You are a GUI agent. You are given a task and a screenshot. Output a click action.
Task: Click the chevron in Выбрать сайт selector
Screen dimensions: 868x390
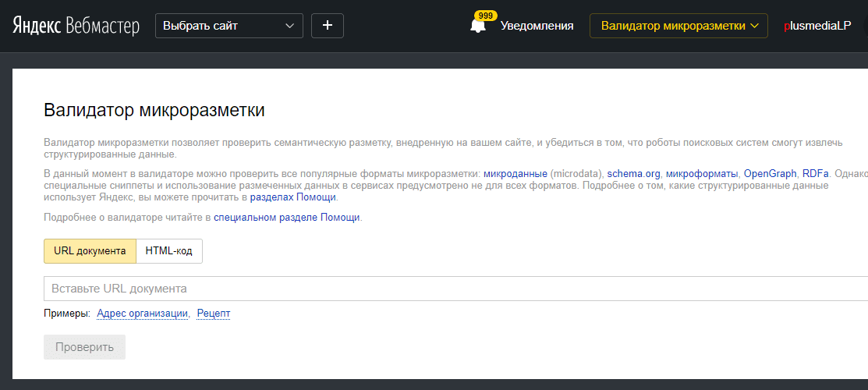point(289,26)
